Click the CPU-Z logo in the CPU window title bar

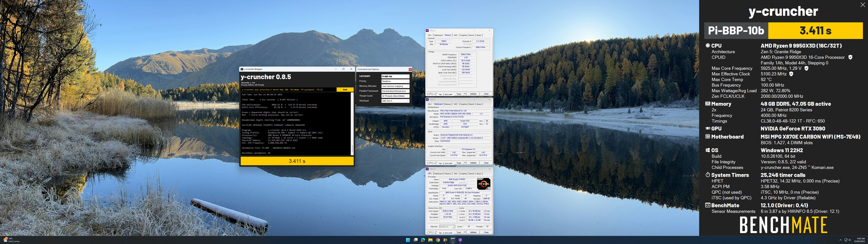tap(428, 169)
